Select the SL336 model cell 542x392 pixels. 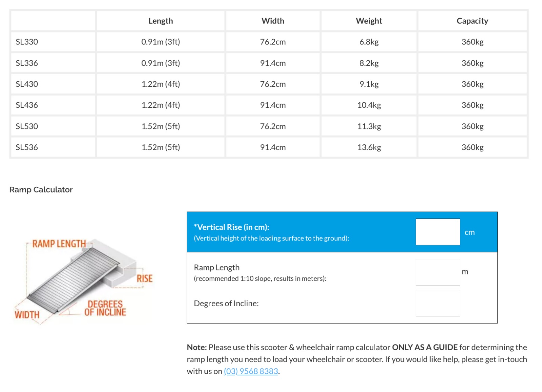coord(27,63)
